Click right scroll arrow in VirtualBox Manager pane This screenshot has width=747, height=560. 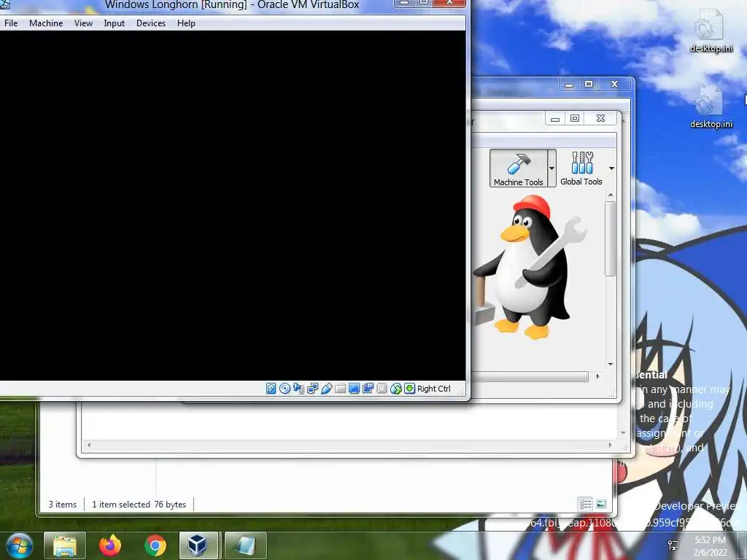pos(597,376)
